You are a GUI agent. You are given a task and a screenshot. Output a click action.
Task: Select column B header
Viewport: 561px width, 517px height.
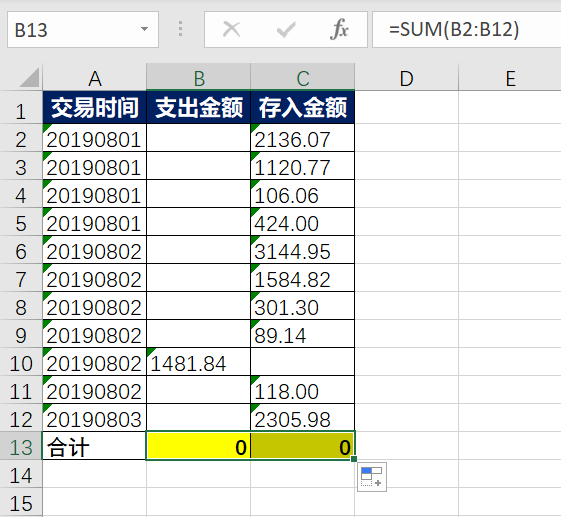pyautogui.click(x=199, y=78)
